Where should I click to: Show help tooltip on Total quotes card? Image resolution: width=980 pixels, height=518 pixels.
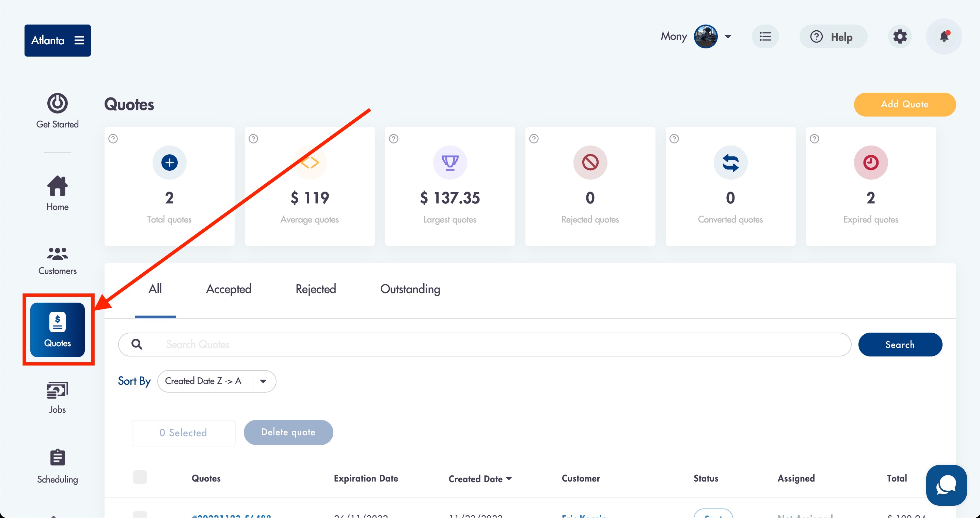coord(113,139)
